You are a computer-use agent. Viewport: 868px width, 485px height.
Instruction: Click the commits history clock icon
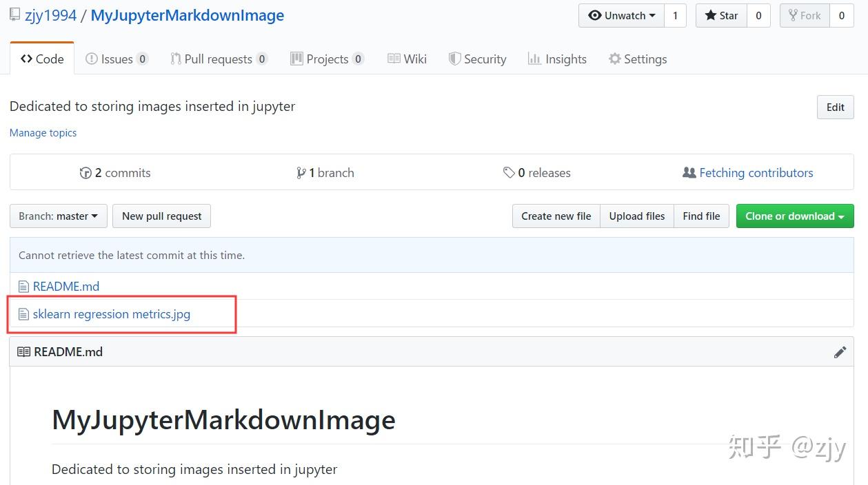click(x=85, y=172)
